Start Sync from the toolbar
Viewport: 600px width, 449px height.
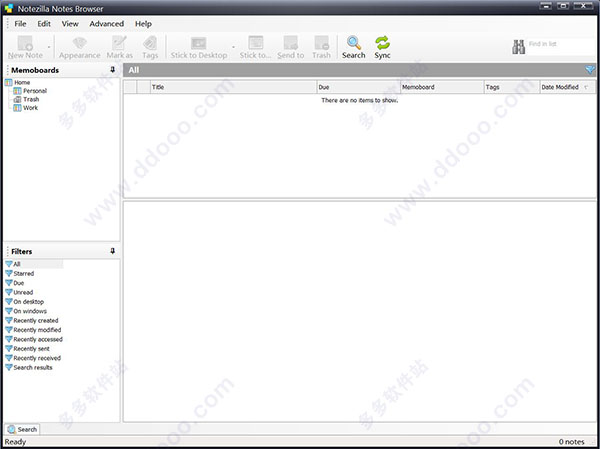point(382,47)
